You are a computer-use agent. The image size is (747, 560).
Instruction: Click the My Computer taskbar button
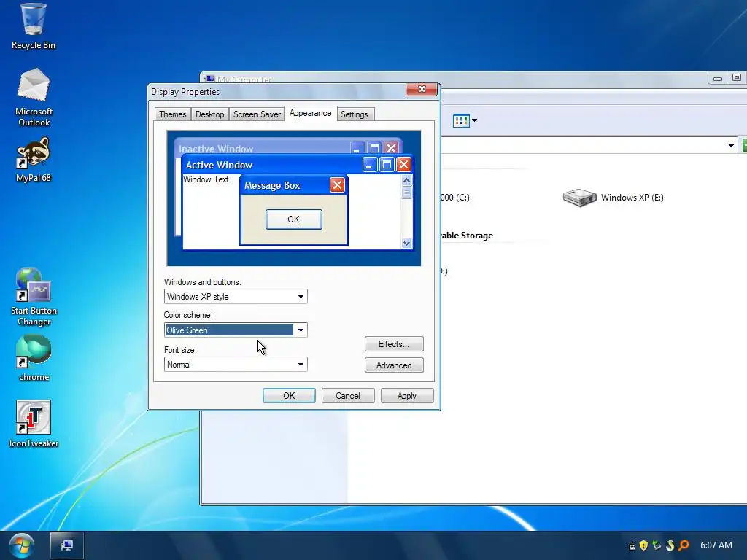point(67,545)
